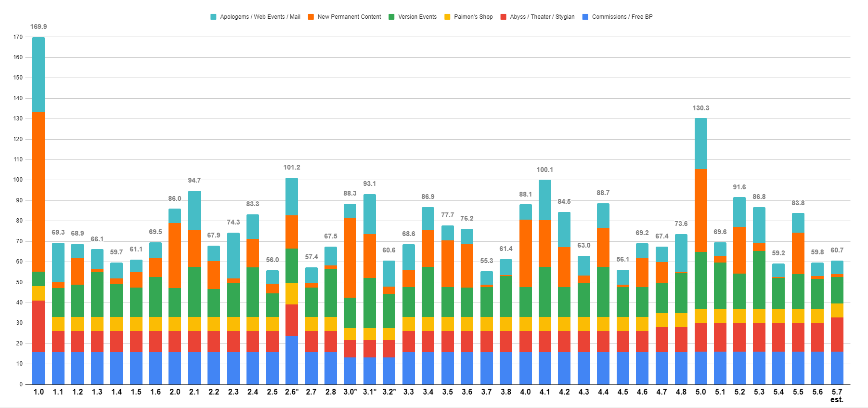
Task: Click the 100.1 total above bar 4.1
Action: point(545,170)
